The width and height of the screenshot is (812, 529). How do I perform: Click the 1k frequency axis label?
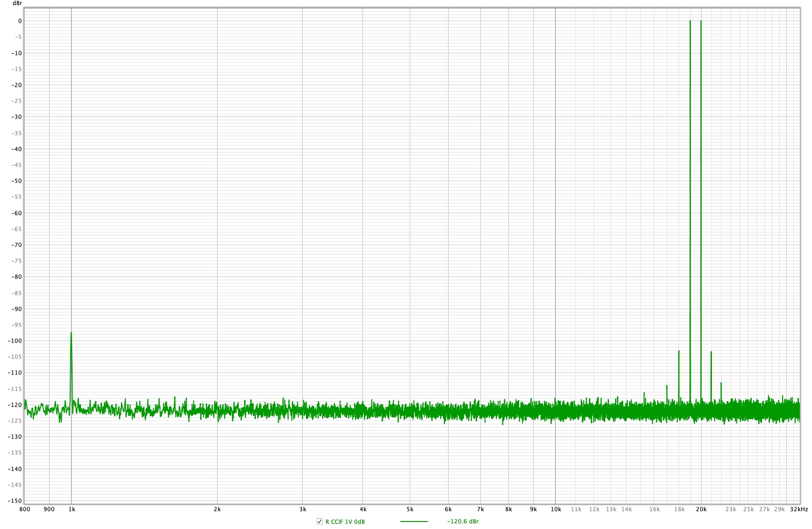[72, 509]
